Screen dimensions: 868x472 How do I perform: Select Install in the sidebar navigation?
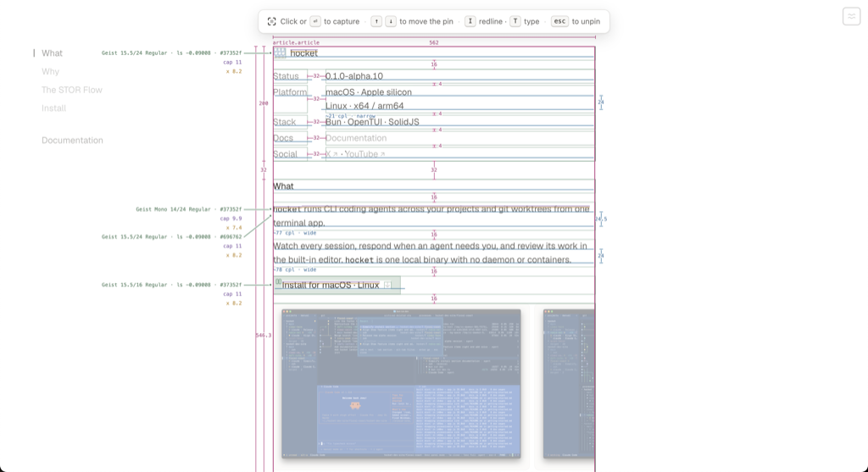pyautogui.click(x=53, y=108)
